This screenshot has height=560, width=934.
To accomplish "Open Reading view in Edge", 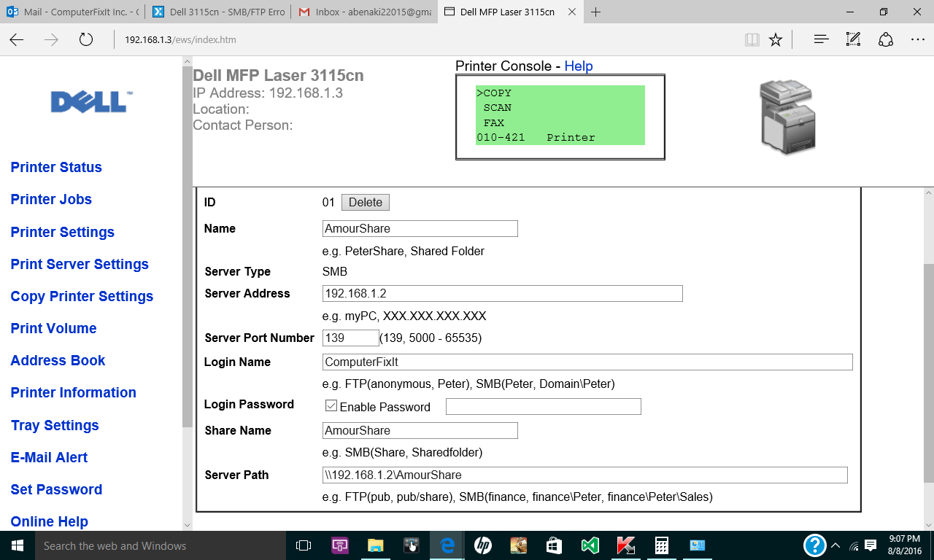I will (752, 40).
